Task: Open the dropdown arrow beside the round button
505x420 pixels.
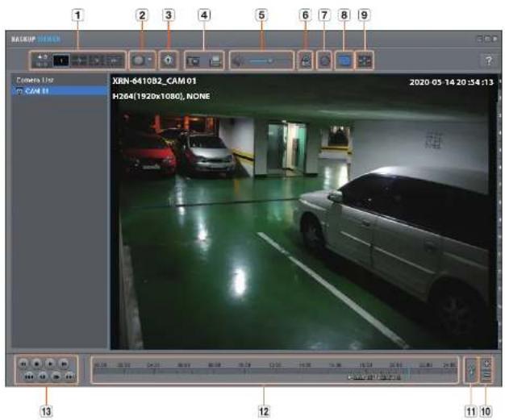Action: coord(150,60)
